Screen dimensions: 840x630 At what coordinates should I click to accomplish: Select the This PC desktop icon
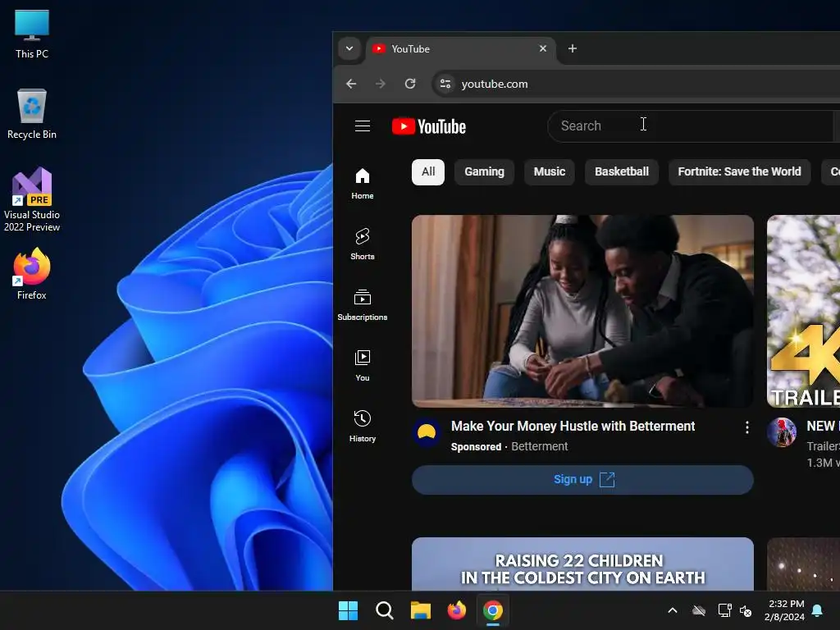click(x=32, y=34)
